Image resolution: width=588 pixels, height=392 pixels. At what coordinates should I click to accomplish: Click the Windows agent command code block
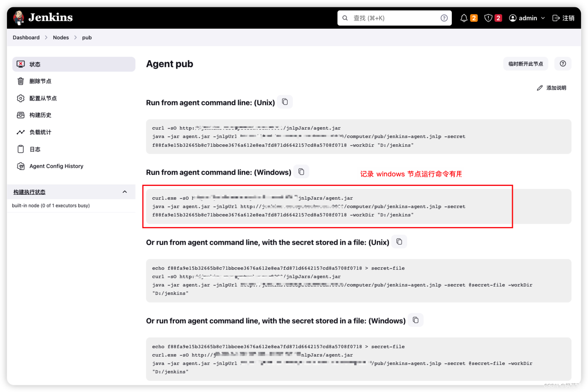[358, 206]
